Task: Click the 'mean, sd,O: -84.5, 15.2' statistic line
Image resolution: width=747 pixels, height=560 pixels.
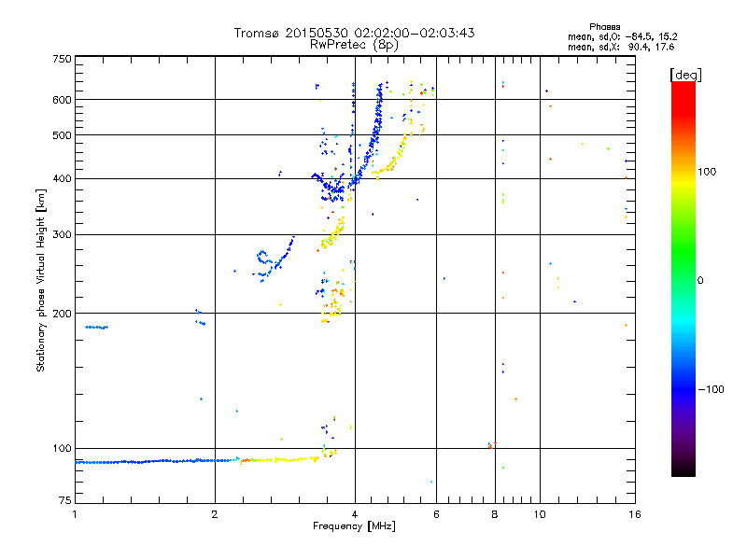Action: click(622, 36)
